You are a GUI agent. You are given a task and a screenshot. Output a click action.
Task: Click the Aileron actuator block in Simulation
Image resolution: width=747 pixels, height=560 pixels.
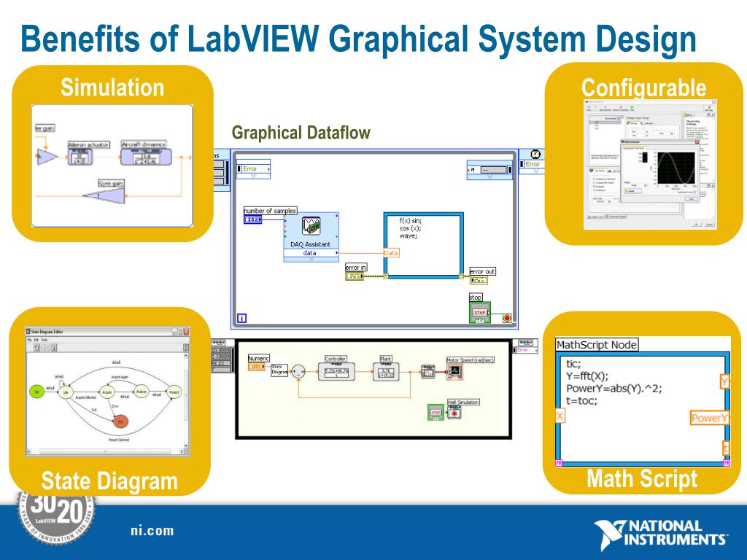pyautogui.click(x=80, y=157)
